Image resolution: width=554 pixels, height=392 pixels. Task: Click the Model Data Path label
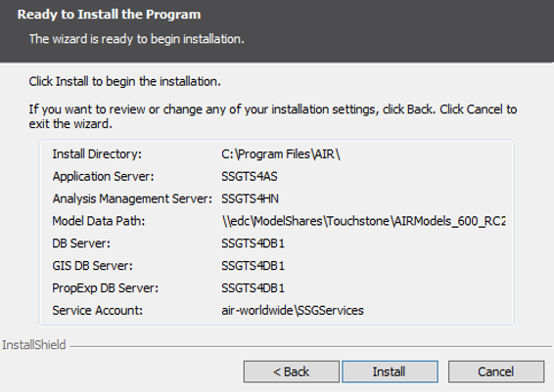98,221
